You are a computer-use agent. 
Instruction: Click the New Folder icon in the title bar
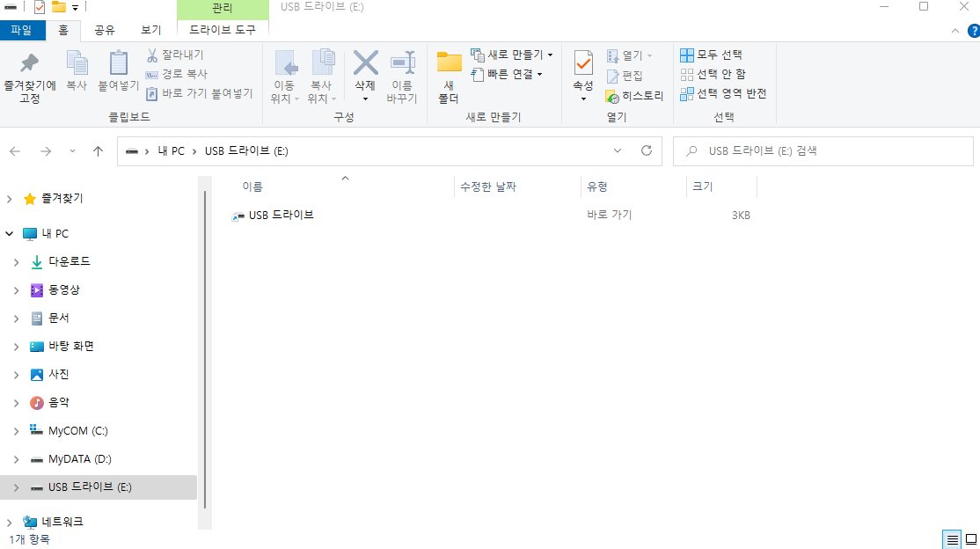[59, 8]
